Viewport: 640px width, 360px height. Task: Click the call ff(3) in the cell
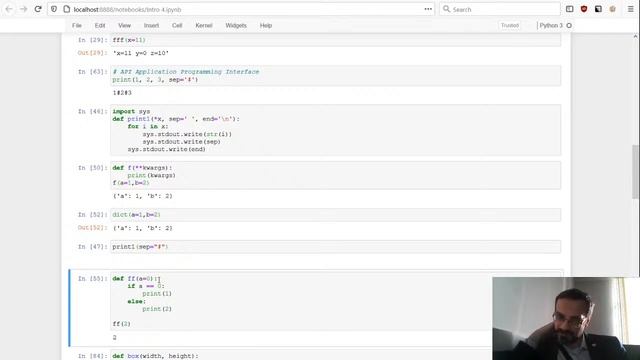coord(122,324)
